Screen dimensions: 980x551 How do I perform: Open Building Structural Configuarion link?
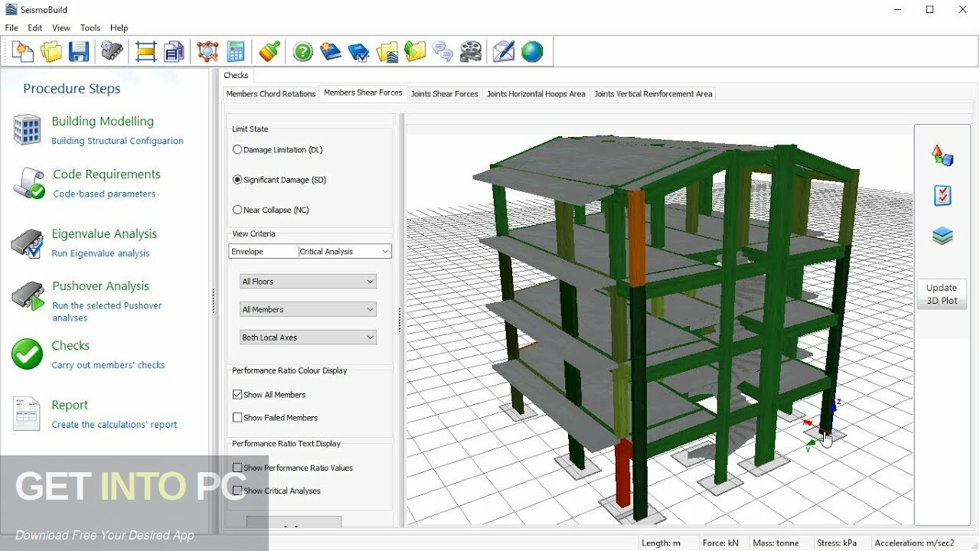(117, 141)
